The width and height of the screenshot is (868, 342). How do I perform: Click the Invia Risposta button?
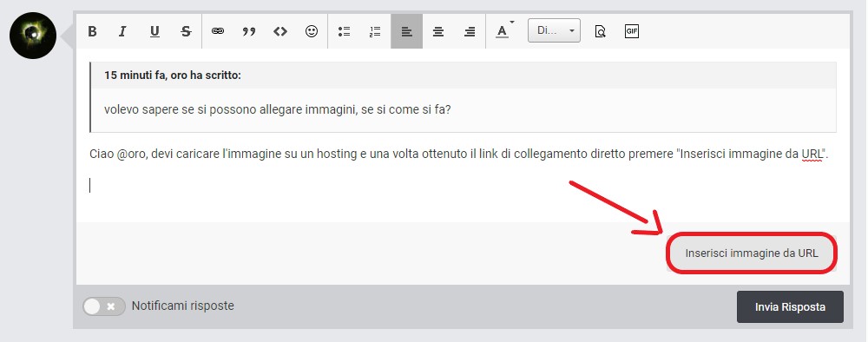(790, 306)
